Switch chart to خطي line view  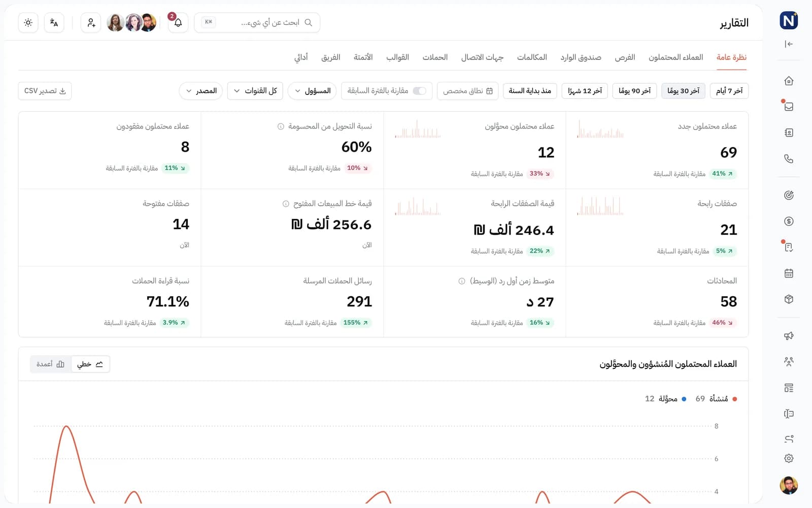pos(90,364)
